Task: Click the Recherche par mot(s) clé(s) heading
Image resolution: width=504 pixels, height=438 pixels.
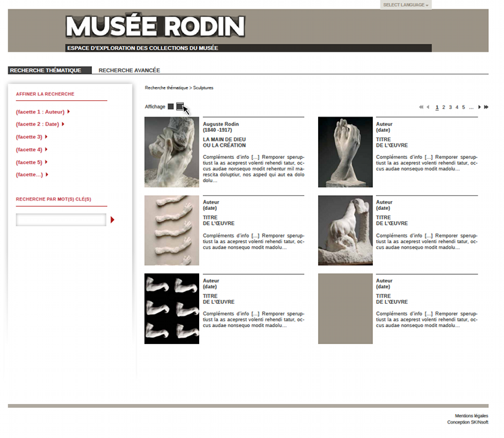Action: pos(54,199)
